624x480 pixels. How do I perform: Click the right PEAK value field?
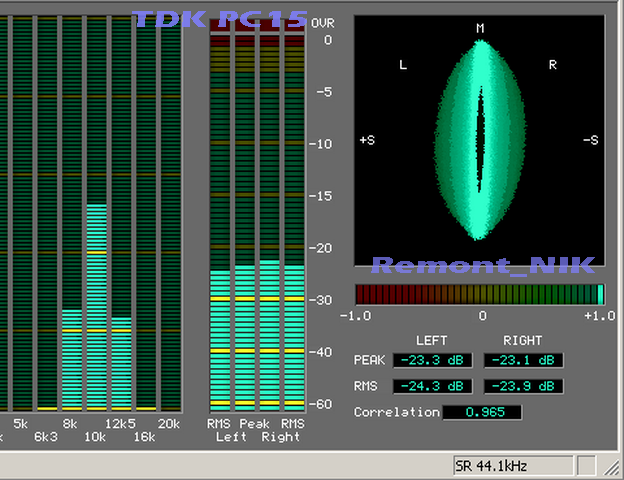pyautogui.click(x=523, y=360)
